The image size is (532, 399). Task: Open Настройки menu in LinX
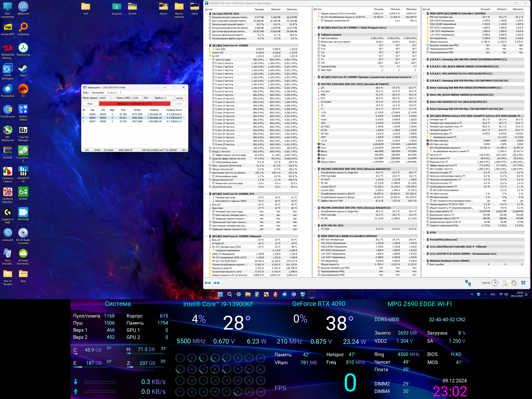coord(98,93)
